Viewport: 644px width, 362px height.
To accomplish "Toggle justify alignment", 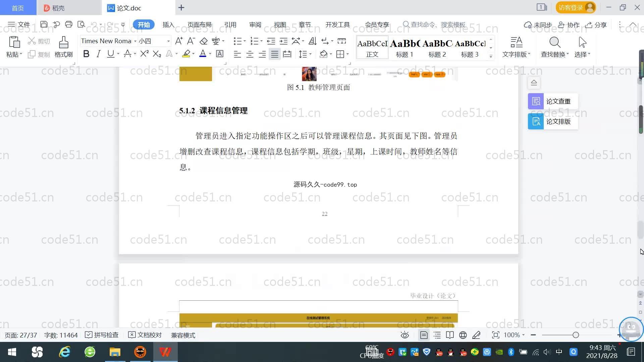I will click(275, 54).
